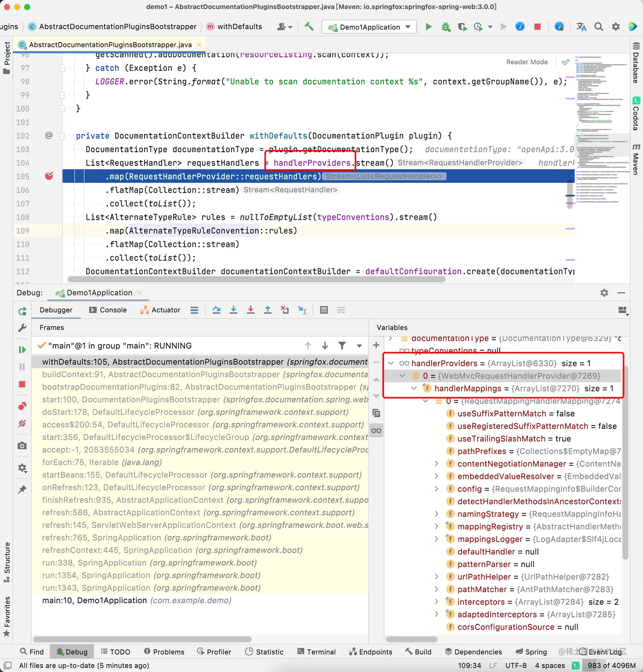
Task: Stop the running application from the top toolbar
Action: [538, 27]
